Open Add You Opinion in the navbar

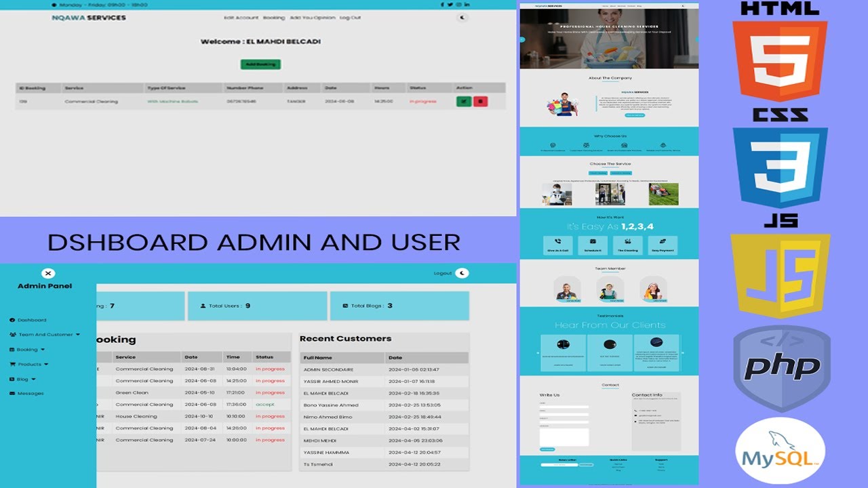pyautogui.click(x=313, y=18)
